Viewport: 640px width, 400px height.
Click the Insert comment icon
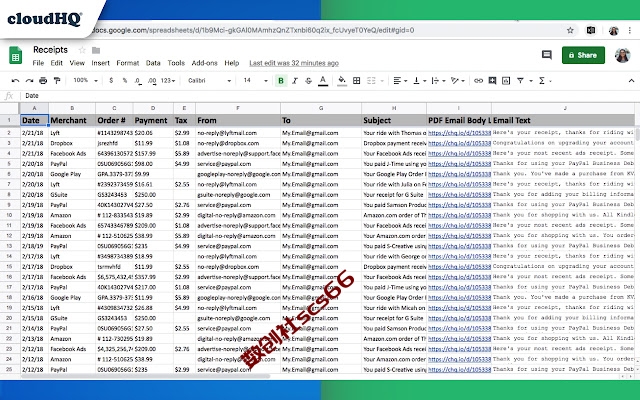click(x=492, y=81)
